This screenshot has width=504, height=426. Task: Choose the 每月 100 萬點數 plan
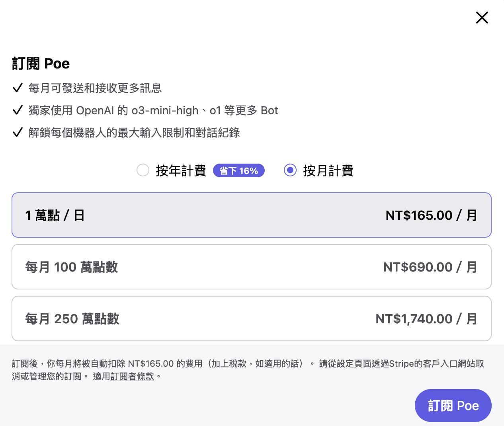[252, 267]
